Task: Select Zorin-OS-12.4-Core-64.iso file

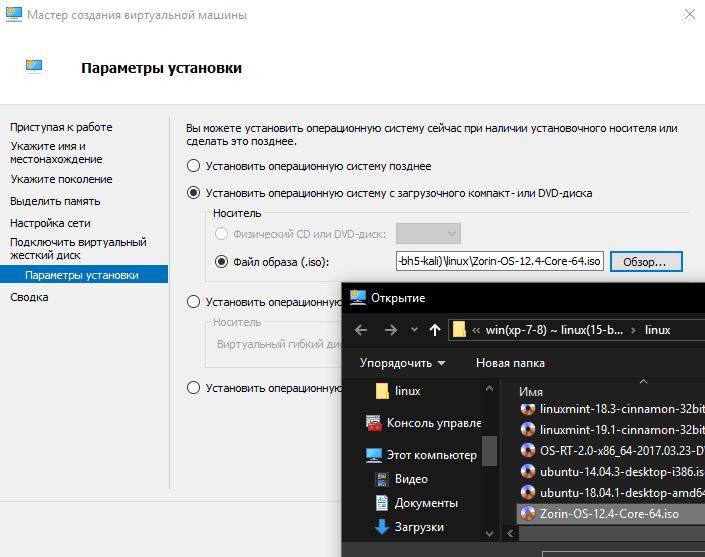Action: tap(611, 513)
